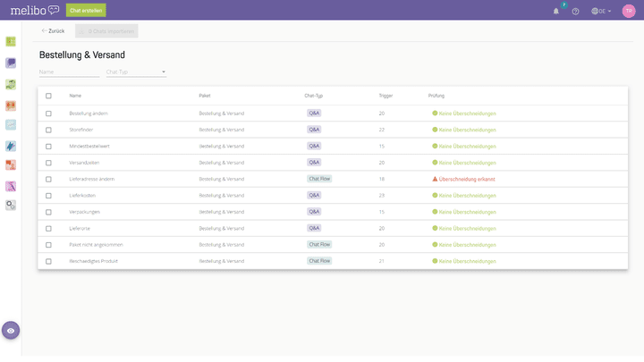Check the Storefinder row checkbox
This screenshot has width=644, height=362.
tap(48, 130)
